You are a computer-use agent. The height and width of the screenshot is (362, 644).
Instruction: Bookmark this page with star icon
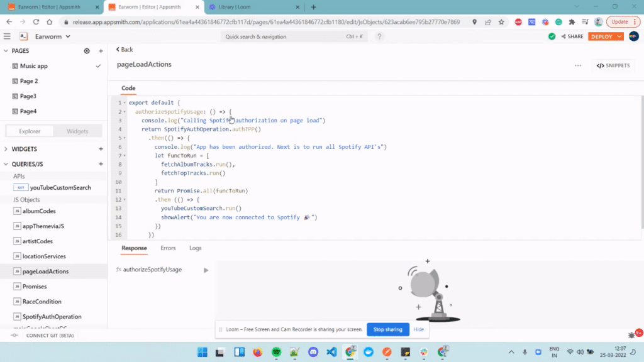point(501,22)
